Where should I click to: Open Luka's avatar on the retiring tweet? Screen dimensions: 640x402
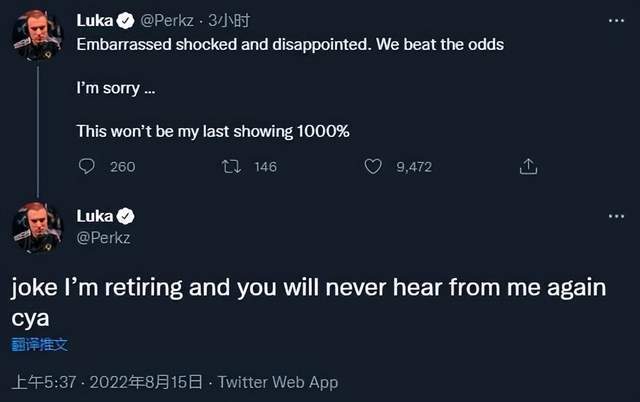click(x=37, y=227)
